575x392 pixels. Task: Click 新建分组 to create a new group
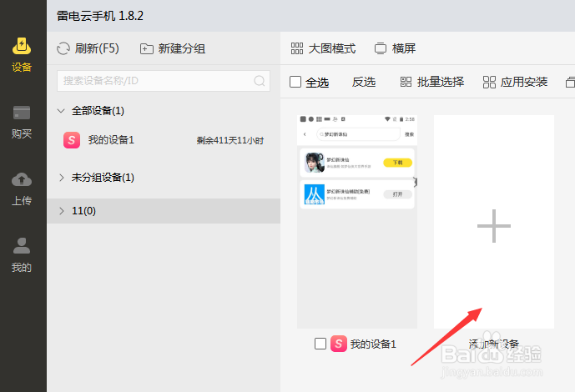(173, 48)
